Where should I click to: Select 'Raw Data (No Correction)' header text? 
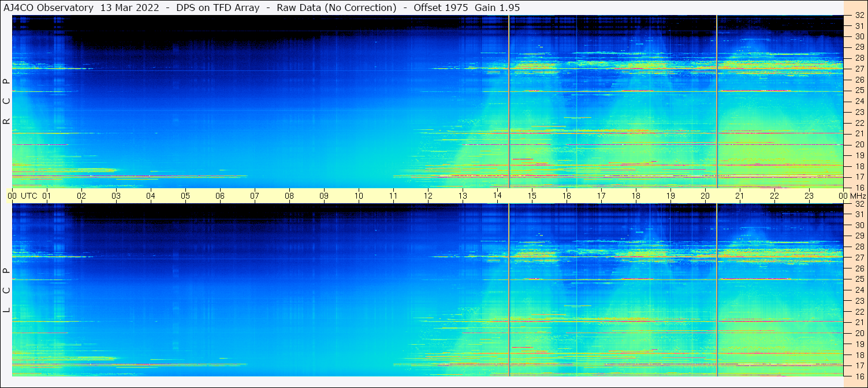(337, 8)
